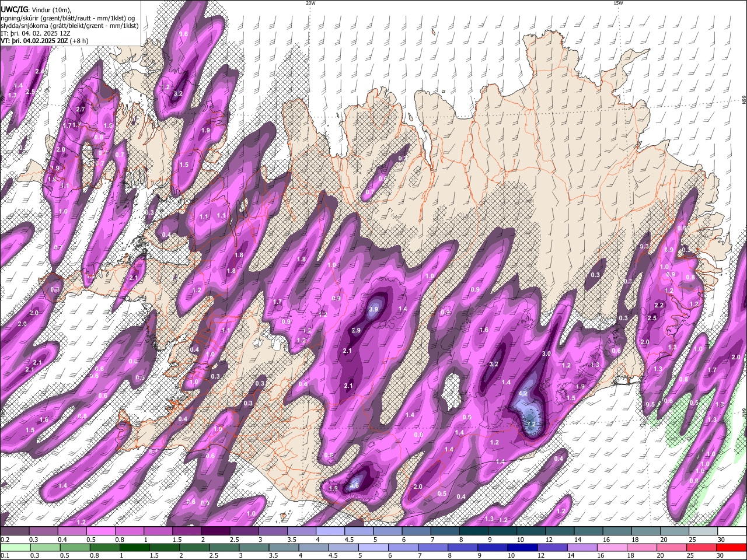Select upper legend swatch between 25 and 30
Image resolution: width=747 pixels, height=560 pixels.
[703, 531]
